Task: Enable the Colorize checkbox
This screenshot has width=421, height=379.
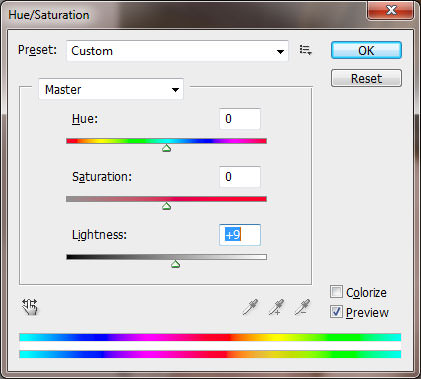Action: tap(336, 291)
